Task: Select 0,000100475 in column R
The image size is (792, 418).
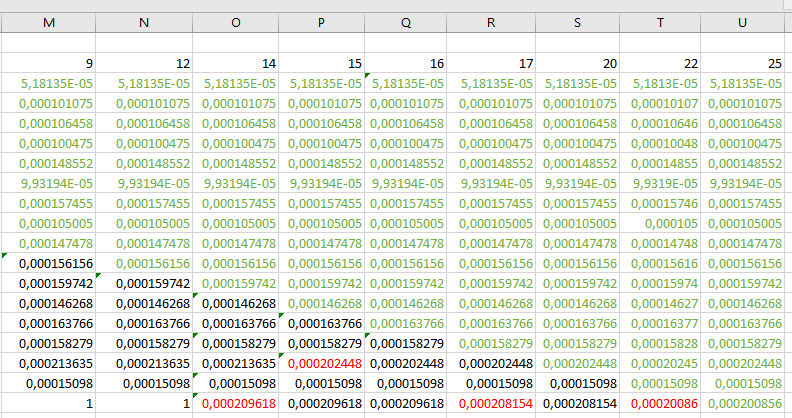Action: pyautogui.click(x=491, y=143)
